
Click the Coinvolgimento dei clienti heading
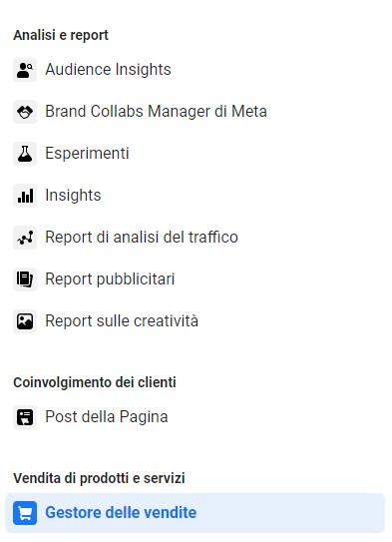(95, 382)
